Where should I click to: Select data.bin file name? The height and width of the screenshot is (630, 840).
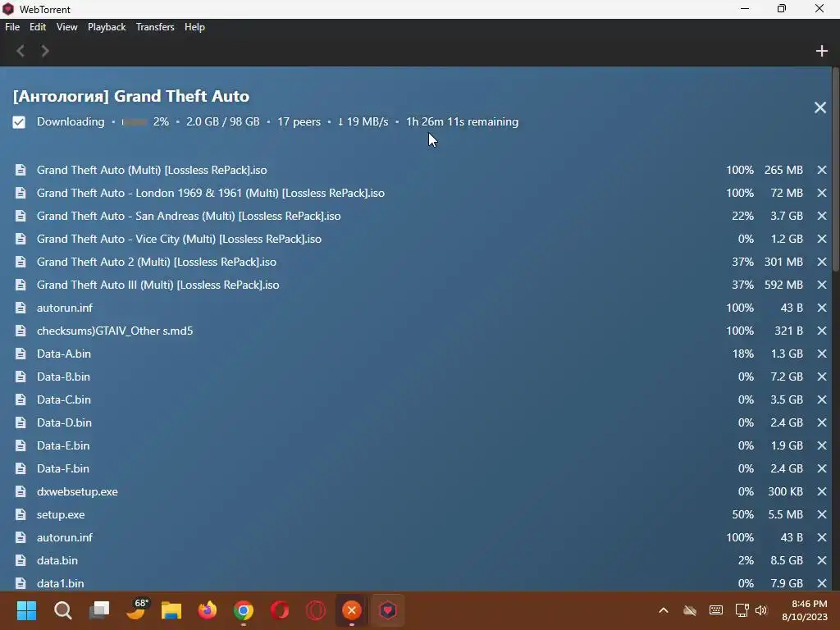coord(57,560)
